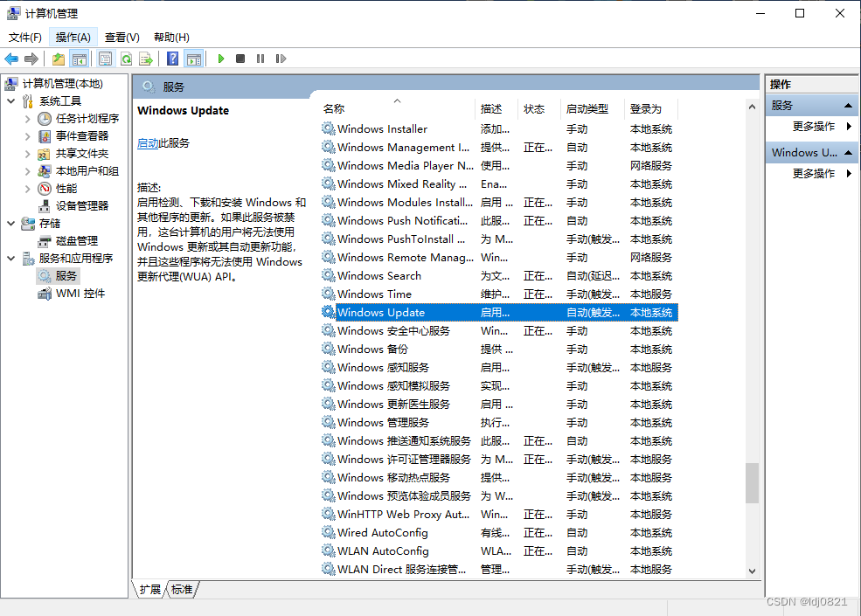The width and height of the screenshot is (861, 616).
Task: Collapse the 服务 section in actions pane
Action: (848, 106)
